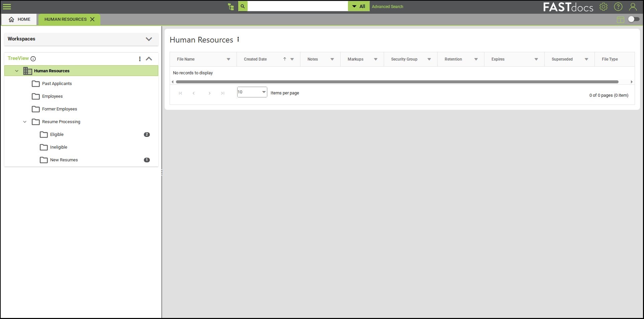This screenshot has width=644, height=319.
Task: Open the hamburger navigation menu
Action: [7, 7]
